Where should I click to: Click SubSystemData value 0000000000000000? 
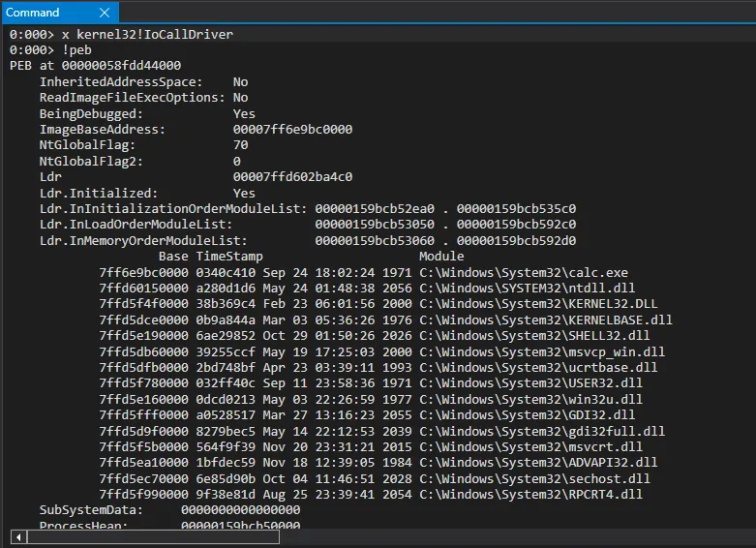point(241,510)
